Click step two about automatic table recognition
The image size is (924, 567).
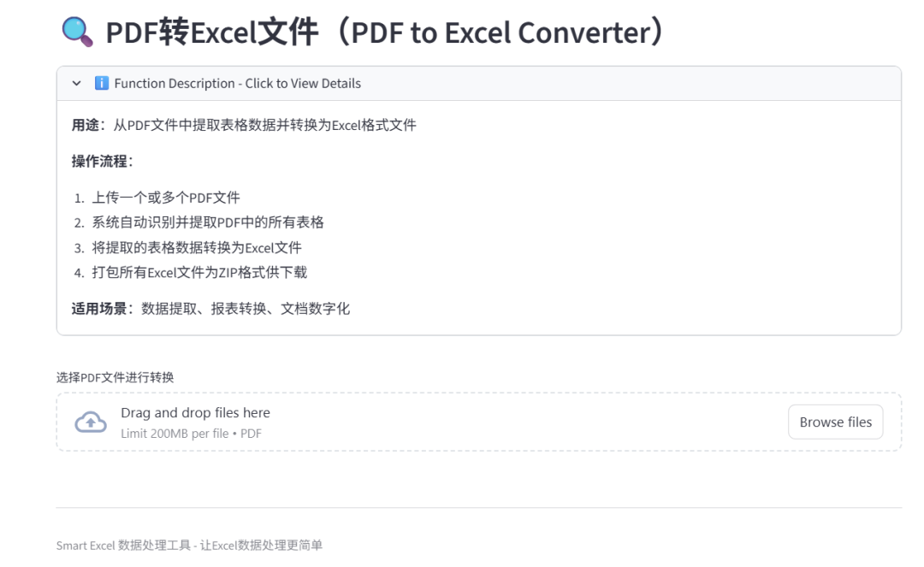pos(207,222)
